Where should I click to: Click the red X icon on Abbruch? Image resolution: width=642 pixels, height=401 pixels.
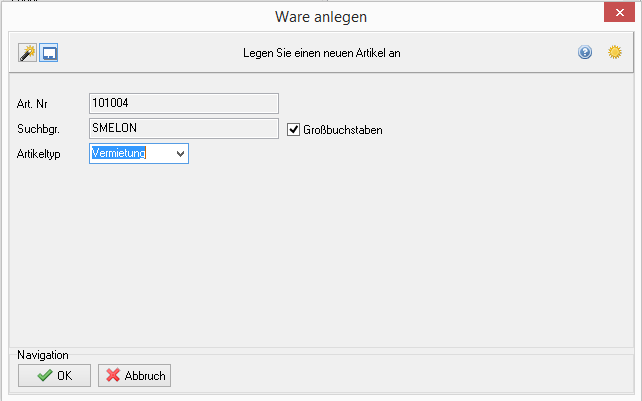coord(113,375)
